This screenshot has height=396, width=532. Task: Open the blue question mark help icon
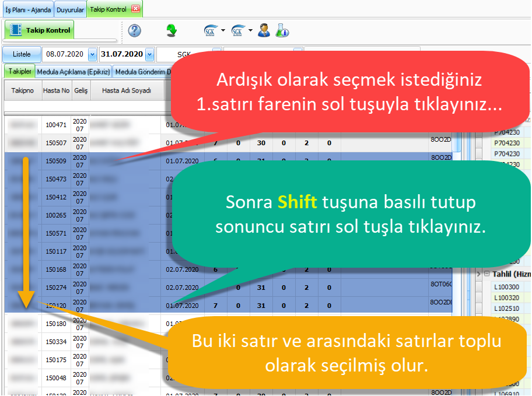coord(134,30)
